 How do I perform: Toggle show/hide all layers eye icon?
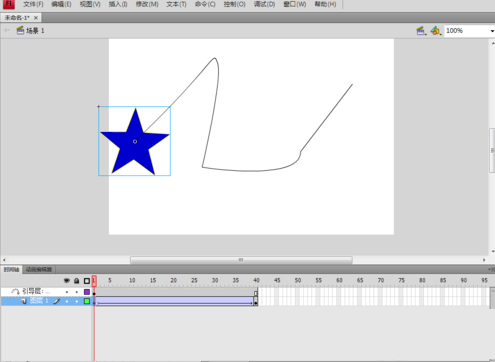(67, 281)
